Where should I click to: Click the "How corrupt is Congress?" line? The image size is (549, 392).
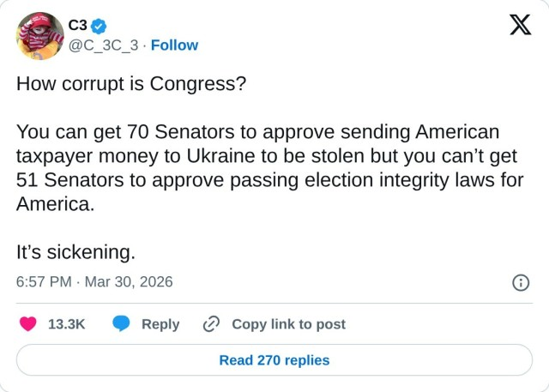[131, 85]
